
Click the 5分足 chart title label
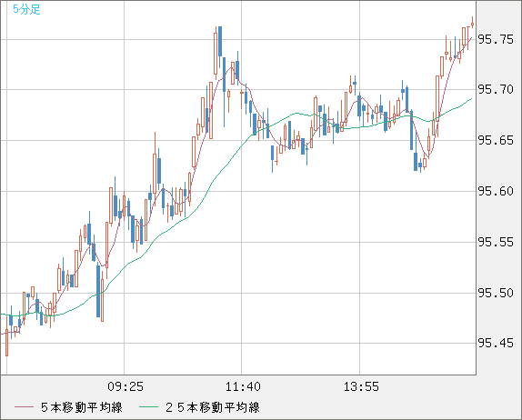(x=26, y=9)
